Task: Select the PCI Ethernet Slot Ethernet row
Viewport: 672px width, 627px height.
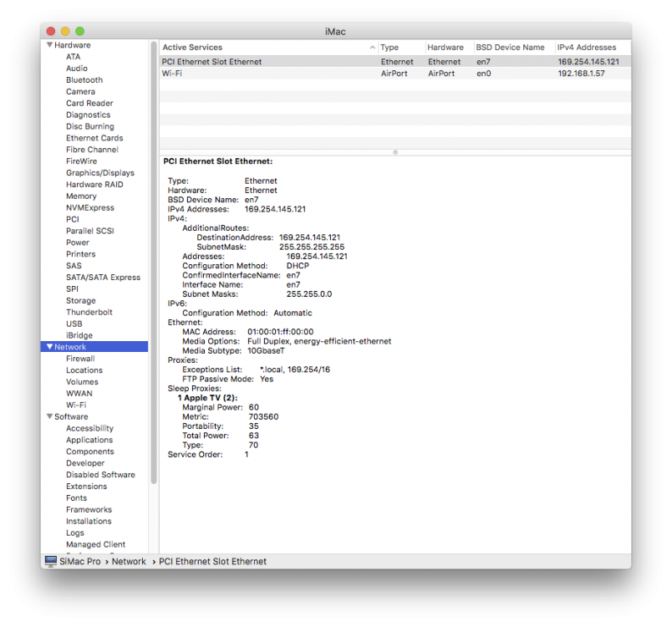Action: point(395,62)
